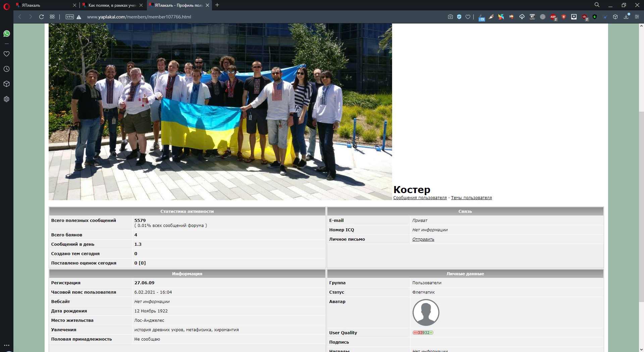Image resolution: width=644 pixels, height=352 pixels.
Task: Click the birth date '12 Ноябрь 1922'
Action: click(x=151, y=311)
